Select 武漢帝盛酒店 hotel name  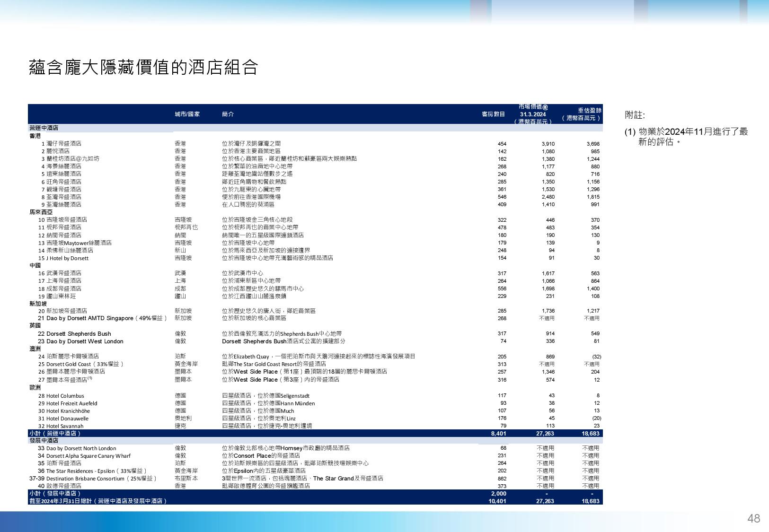point(64,273)
